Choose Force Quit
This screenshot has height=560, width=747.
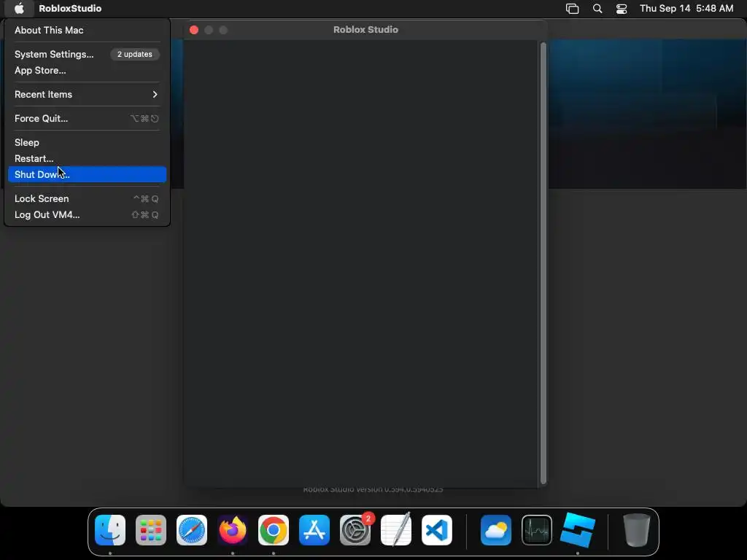[x=88, y=119]
